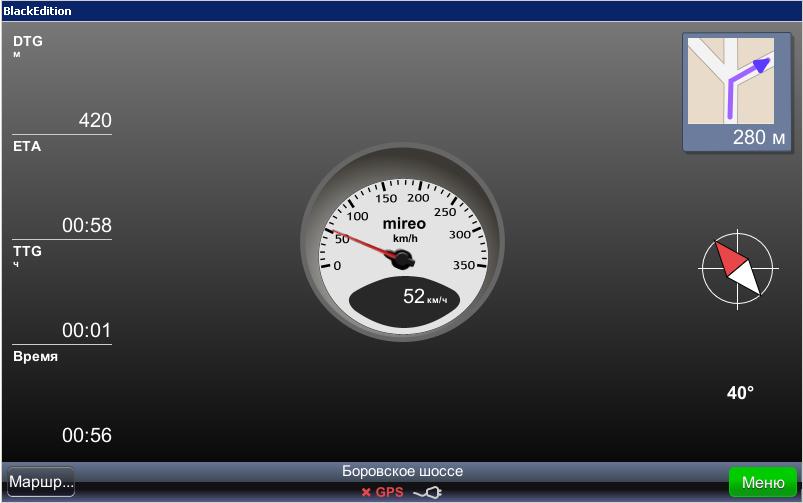
Task: Tap the Время clock value 00:56
Action: (87, 436)
